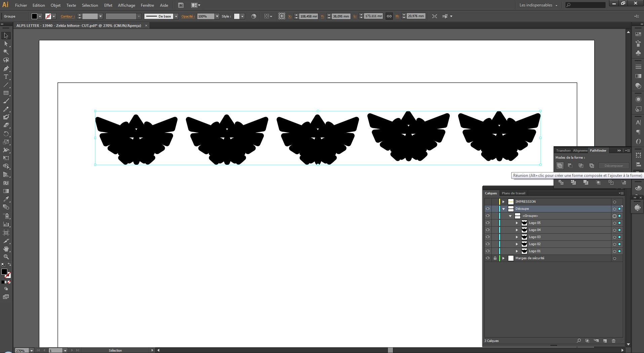The width and height of the screenshot is (644, 353).
Task: Click the trash icon in Calques panel
Action: coord(614,341)
